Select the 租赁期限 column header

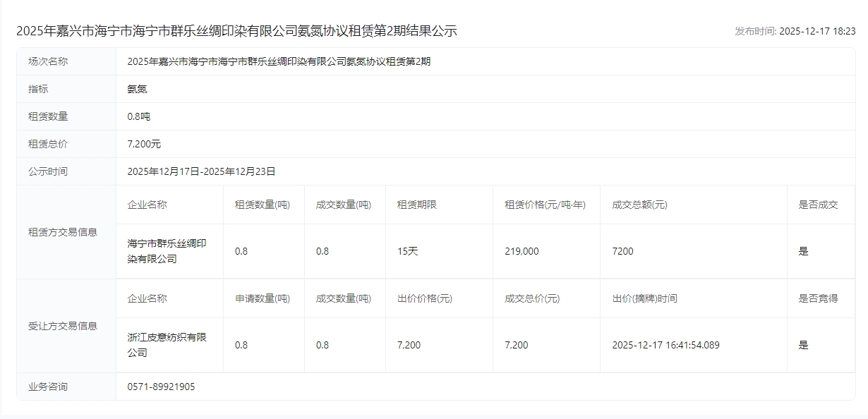(416, 205)
